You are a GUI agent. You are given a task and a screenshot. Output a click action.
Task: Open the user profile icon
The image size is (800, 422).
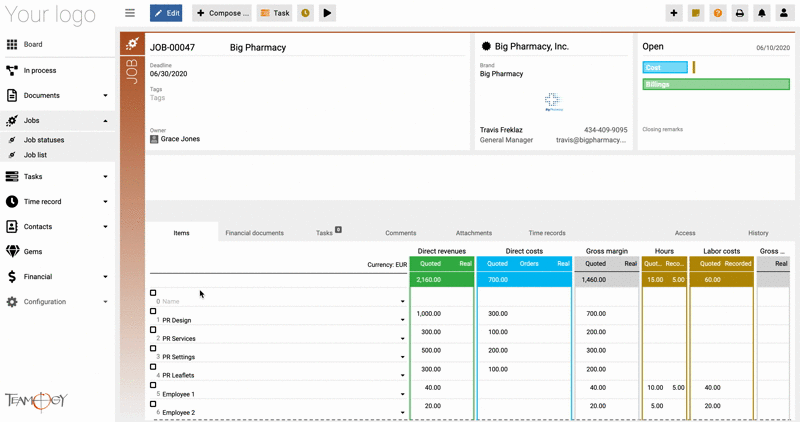click(x=784, y=13)
